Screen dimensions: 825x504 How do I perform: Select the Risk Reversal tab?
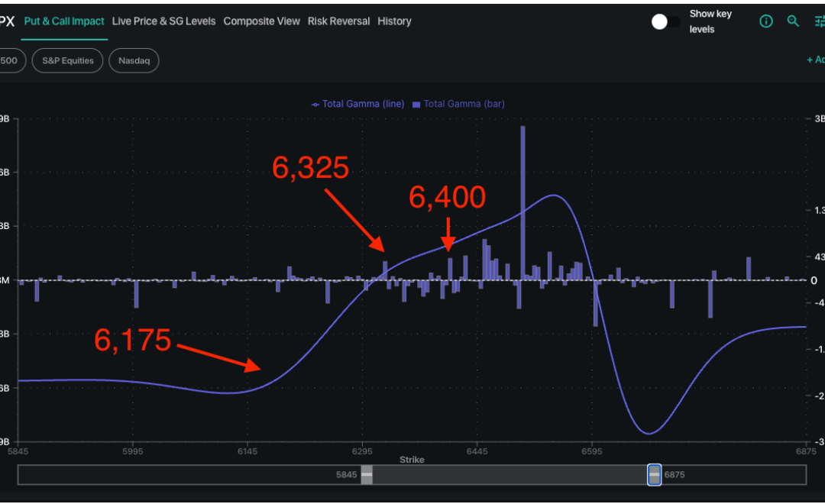(x=338, y=21)
